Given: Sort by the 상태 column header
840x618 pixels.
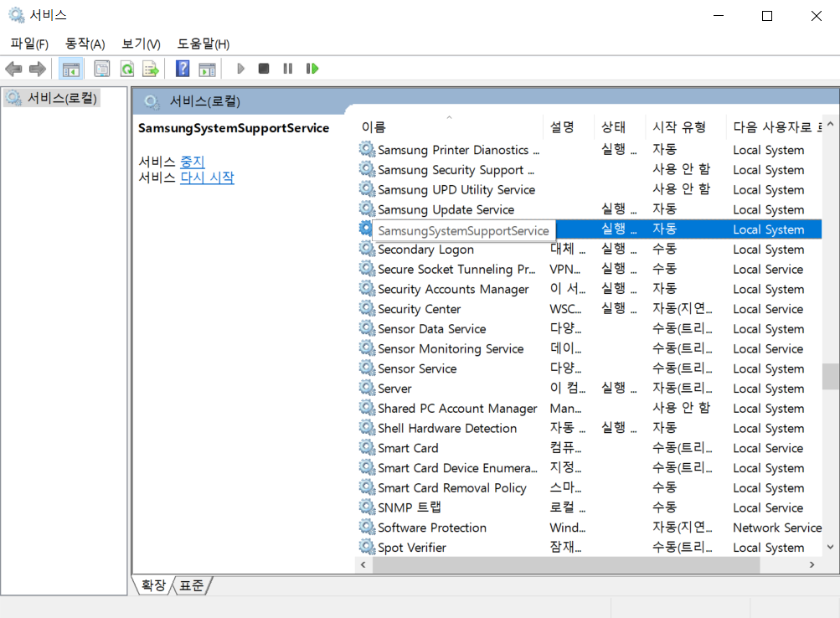Looking at the screenshot, I should pyautogui.click(x=620, y=127).
